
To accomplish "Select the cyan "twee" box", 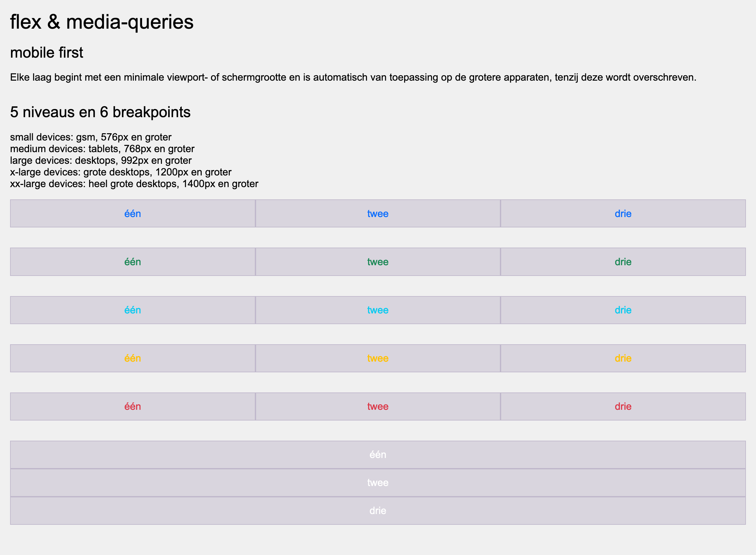I will [378, 310].
